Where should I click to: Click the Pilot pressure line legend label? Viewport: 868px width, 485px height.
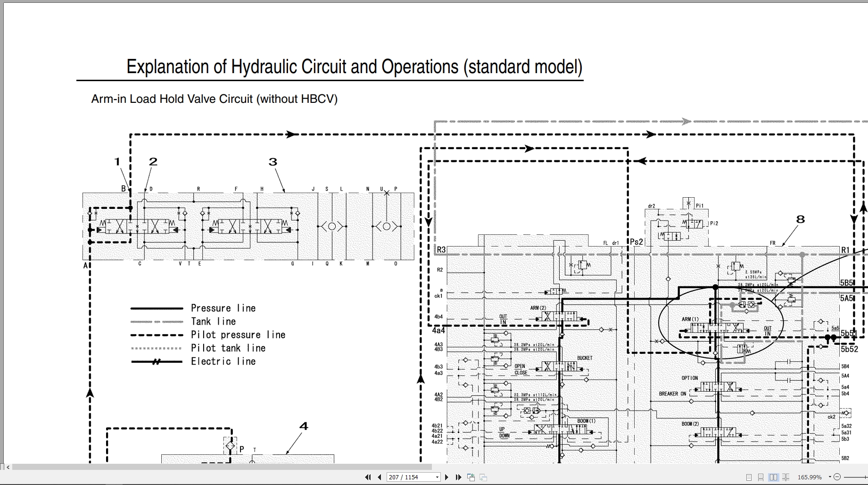238,334
